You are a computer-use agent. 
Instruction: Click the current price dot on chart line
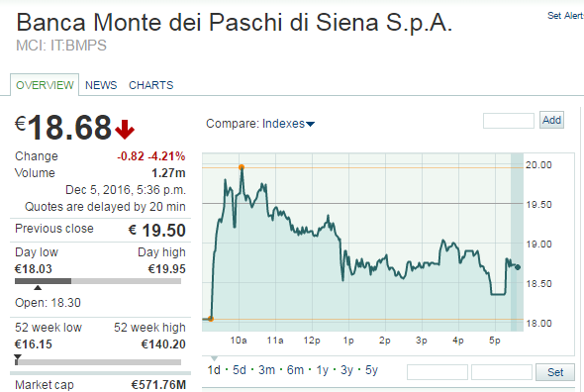coord(518,267)
